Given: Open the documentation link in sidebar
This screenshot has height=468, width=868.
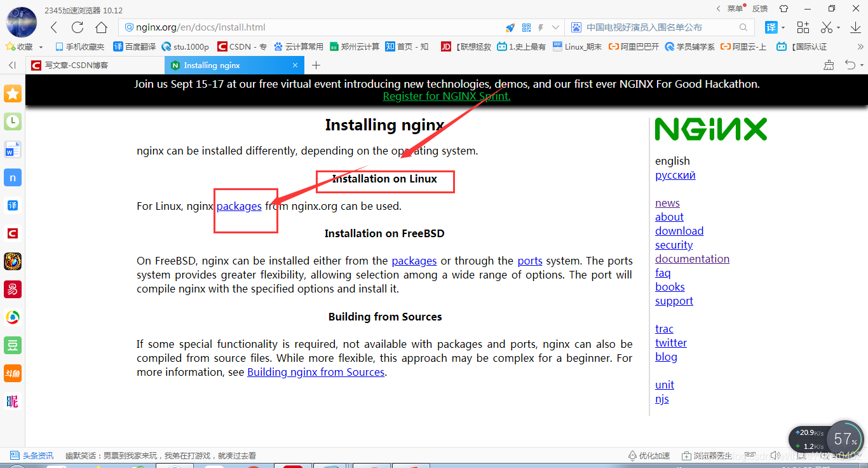Looking at the screenshot, I should 693,259.
